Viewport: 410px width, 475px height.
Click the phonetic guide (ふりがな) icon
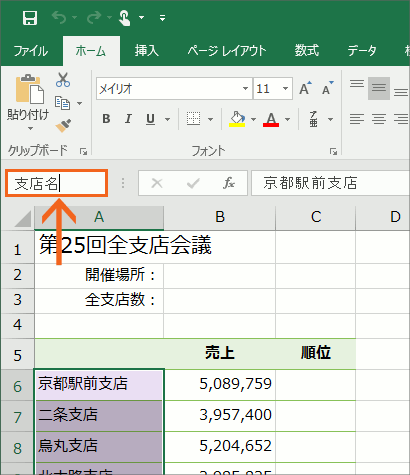313,119
